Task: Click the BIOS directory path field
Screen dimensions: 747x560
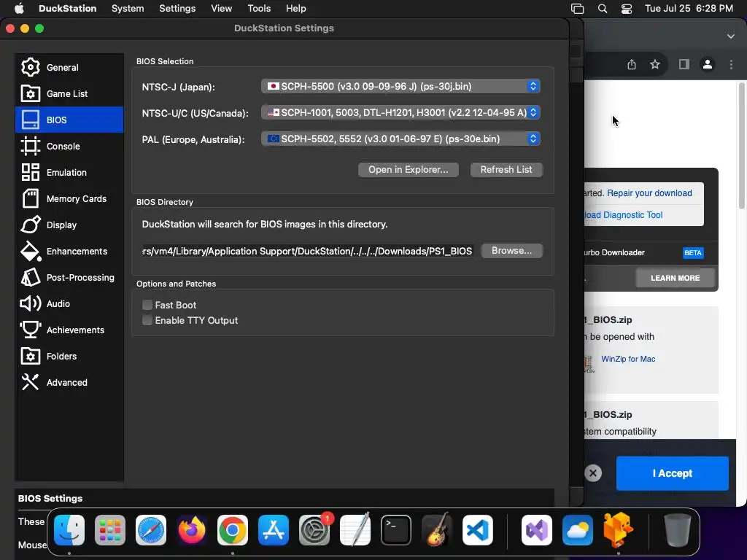Action: (308, 251)
